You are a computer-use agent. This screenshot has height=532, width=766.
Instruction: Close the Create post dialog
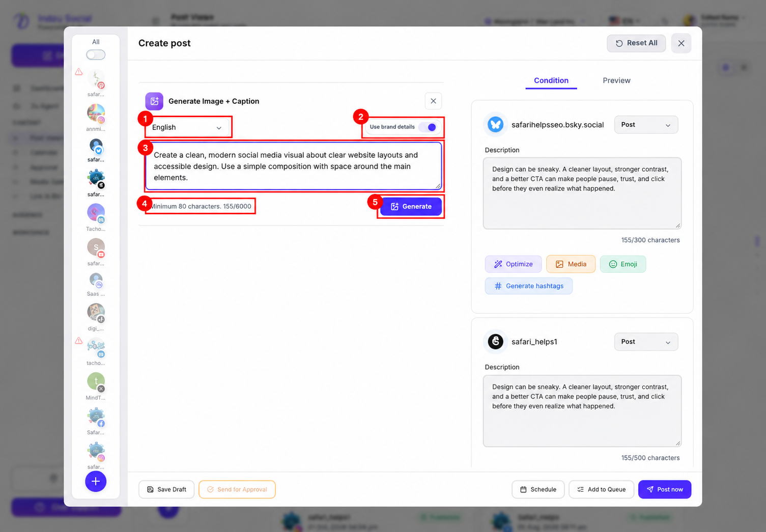tap(681, 43)
